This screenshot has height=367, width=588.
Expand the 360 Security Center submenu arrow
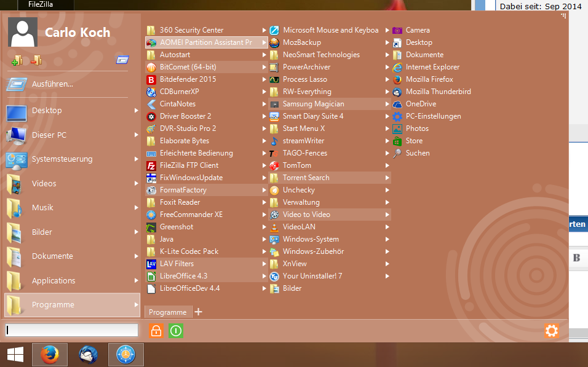point(264,30)
